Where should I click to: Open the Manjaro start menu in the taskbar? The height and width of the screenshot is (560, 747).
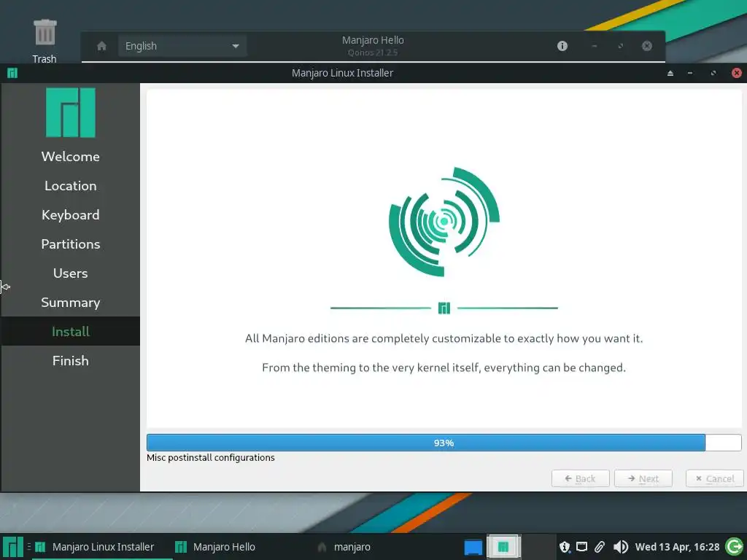click(x=13, y=547)
